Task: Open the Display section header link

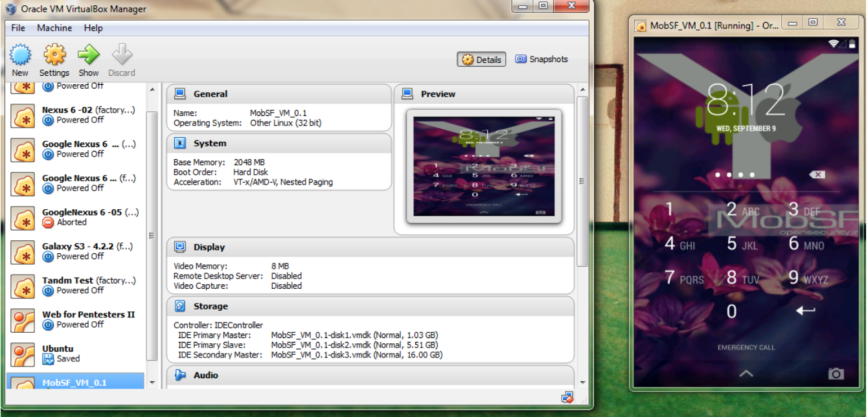Action: point(209,247)
